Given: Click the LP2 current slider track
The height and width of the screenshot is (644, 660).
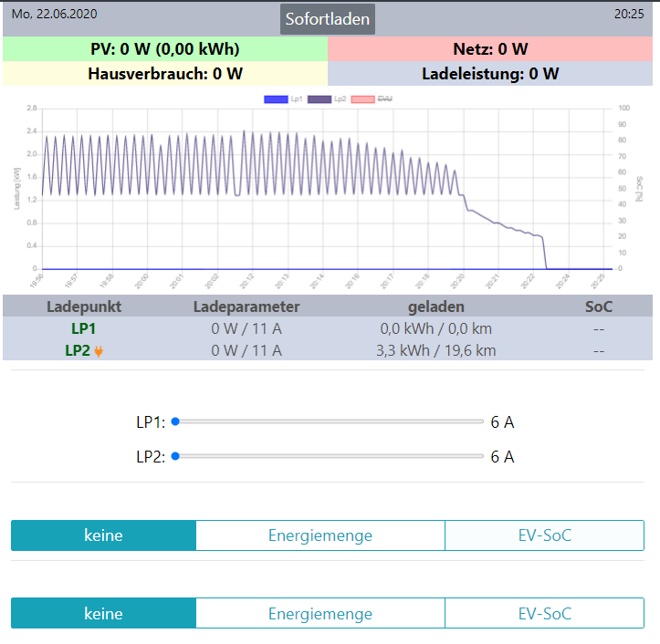Looking at the screenshot, I should (329, 456).
